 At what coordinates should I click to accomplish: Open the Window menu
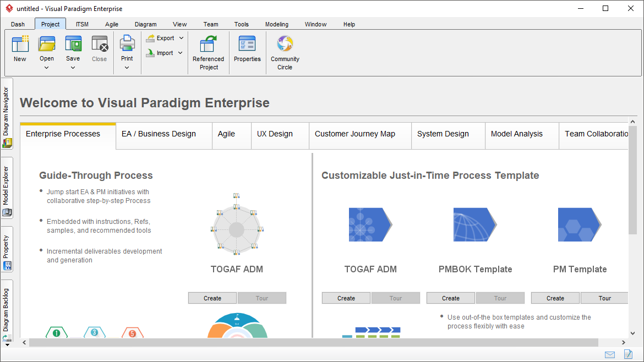click(315, 24)
